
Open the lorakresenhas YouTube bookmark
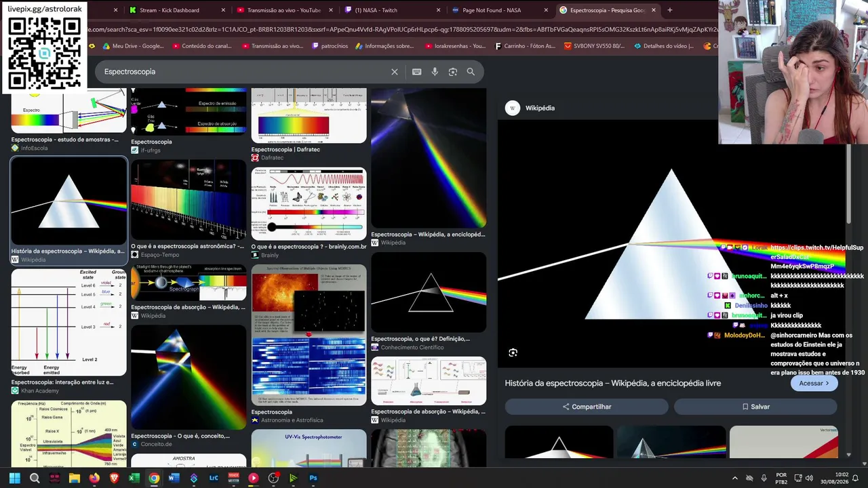pyautogui.click(x=456, y=46)
